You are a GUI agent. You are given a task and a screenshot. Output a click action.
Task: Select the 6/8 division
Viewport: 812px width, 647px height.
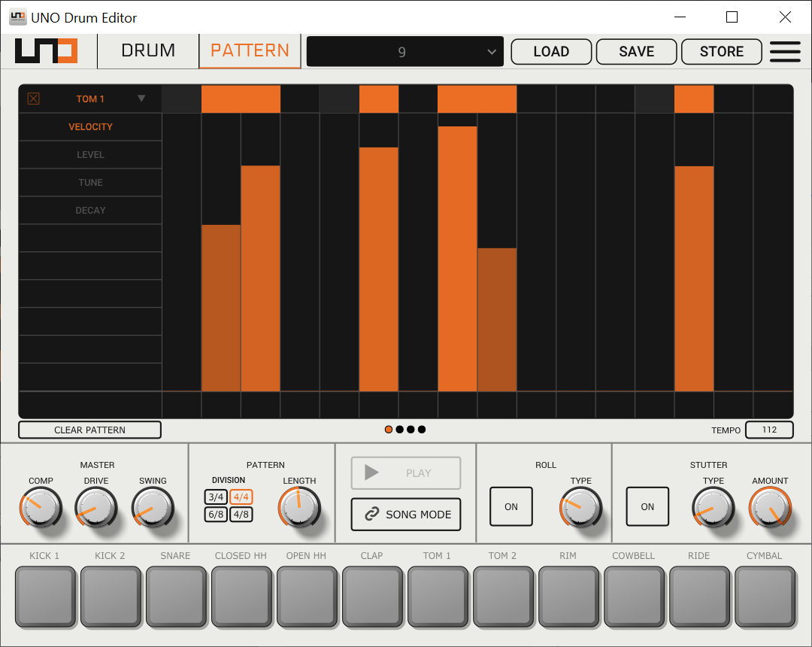[x=215, y=515]
